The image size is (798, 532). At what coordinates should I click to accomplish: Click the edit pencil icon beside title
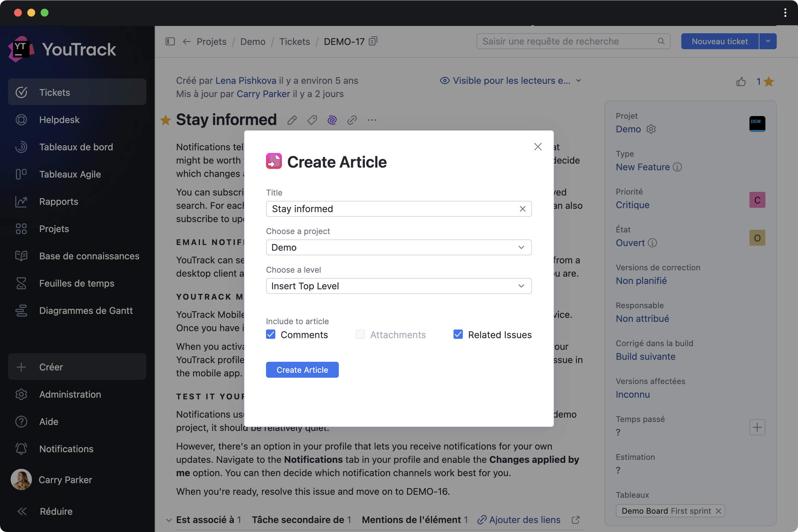pos(292,120)
